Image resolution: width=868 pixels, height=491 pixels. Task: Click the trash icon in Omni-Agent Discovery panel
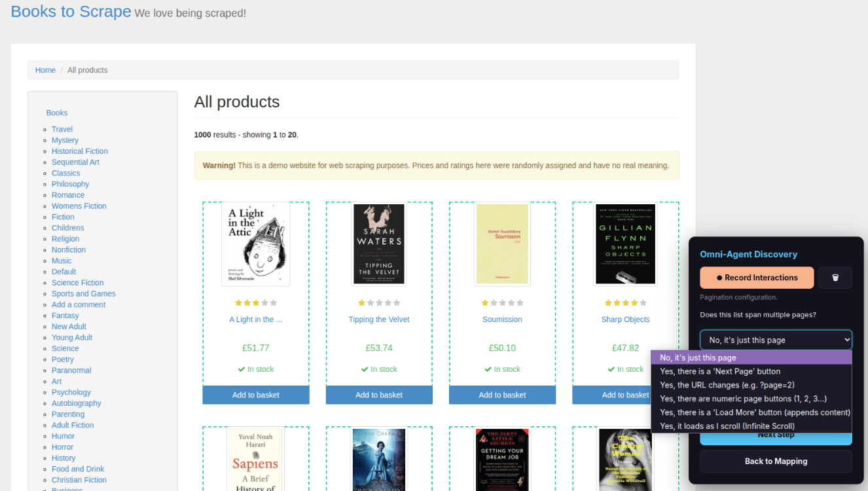[835, 278]
